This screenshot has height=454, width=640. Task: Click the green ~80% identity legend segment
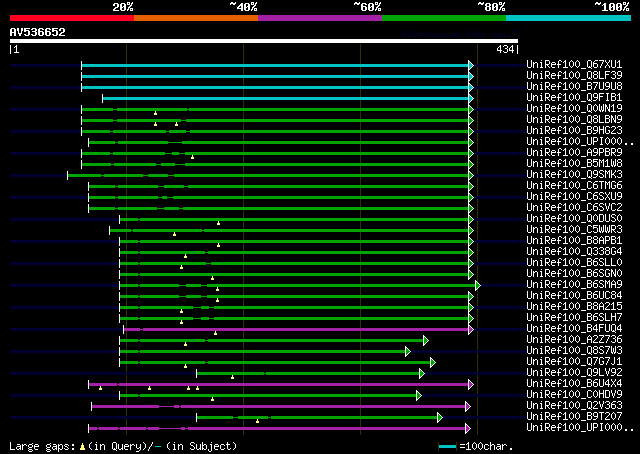point(444,18)
